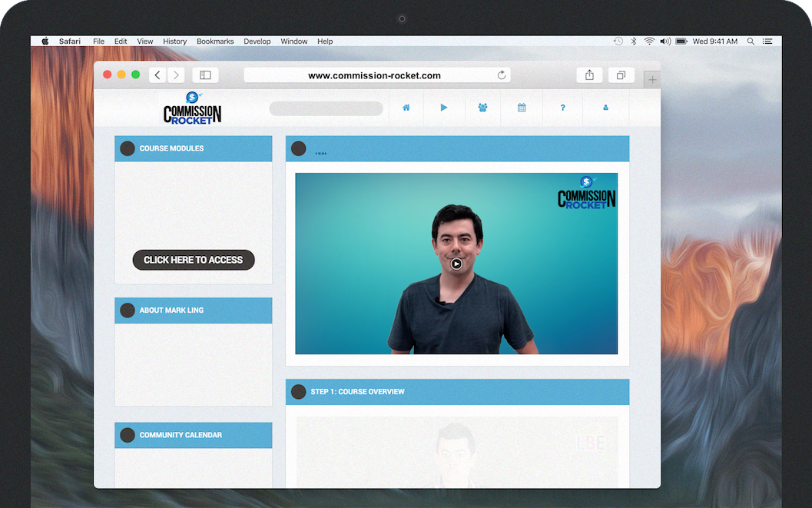
Task: Open the calendar icon in site navigation
Action: tap(522, 108)
